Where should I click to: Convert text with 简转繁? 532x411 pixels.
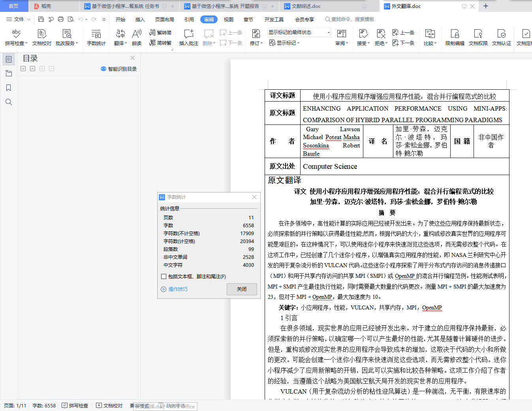(160, 43)
